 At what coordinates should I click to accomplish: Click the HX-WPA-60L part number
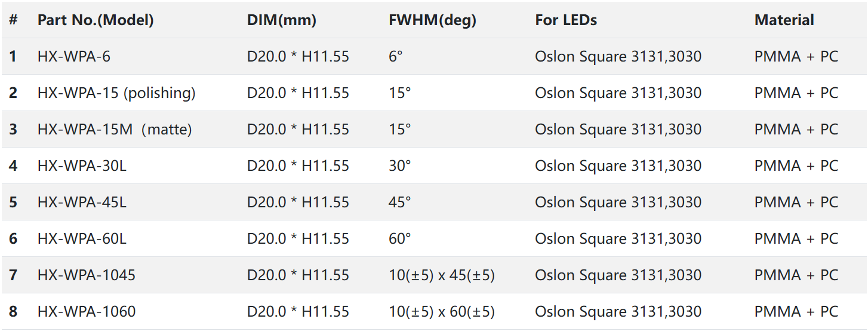pos(82,239)
